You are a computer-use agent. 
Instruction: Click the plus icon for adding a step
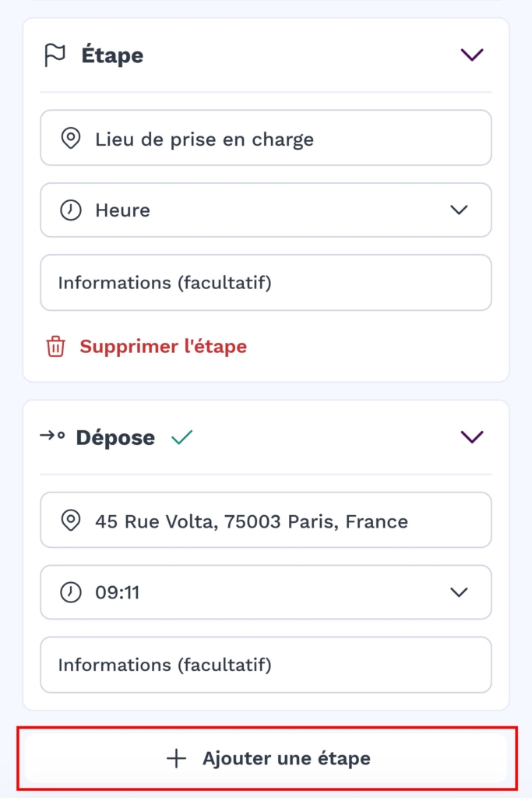coord(177,758)
